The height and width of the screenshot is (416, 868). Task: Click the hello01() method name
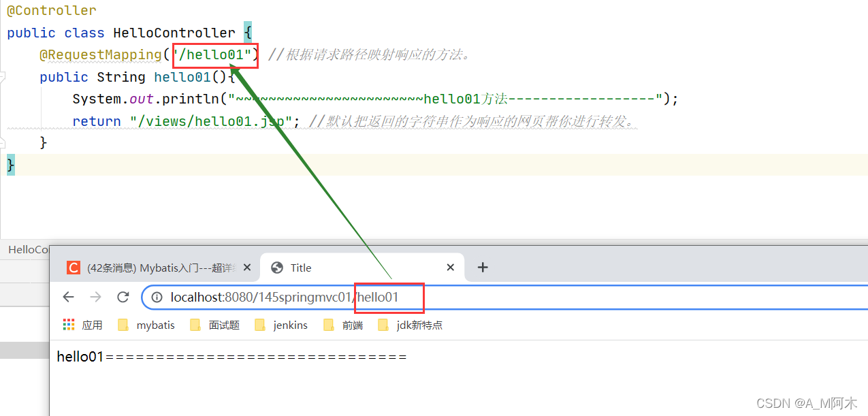[x=182, y=77]
